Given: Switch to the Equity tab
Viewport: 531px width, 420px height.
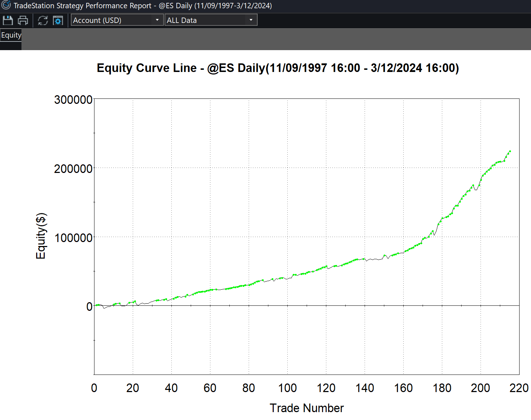Looking at the screenshot, I should pyautogui.click(x=11, y=35).
